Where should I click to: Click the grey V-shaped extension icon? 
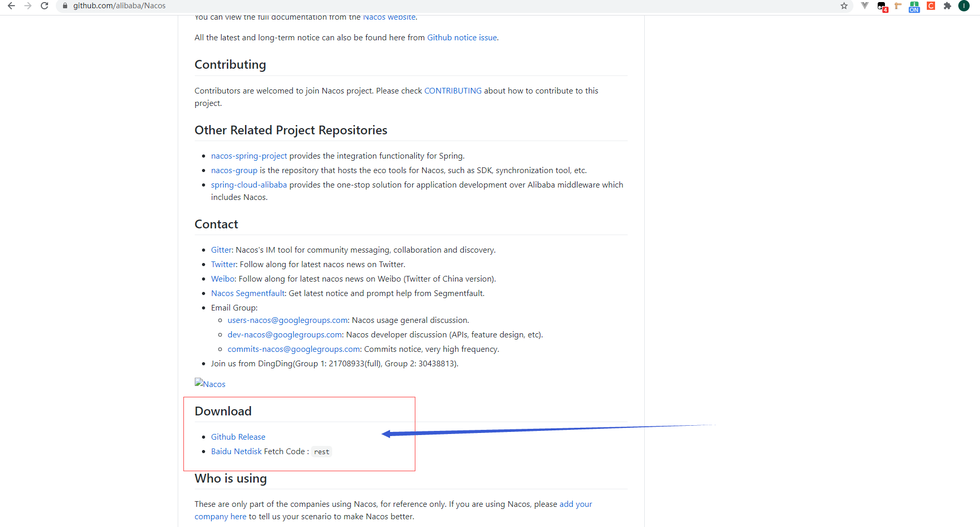pos(865,6)
